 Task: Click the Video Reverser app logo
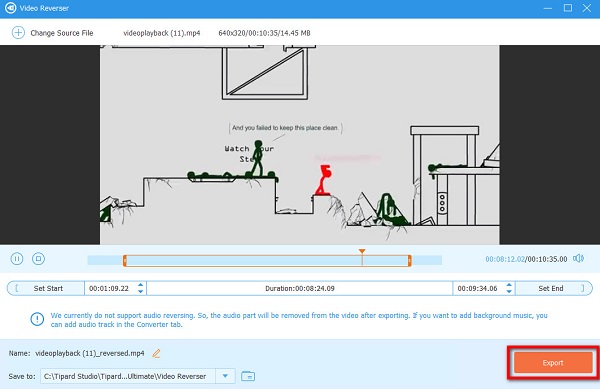(10, 8)
